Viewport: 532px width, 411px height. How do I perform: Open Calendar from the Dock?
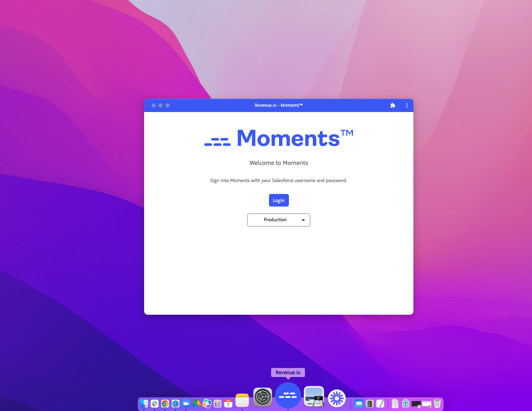click(x=228, y=404)
